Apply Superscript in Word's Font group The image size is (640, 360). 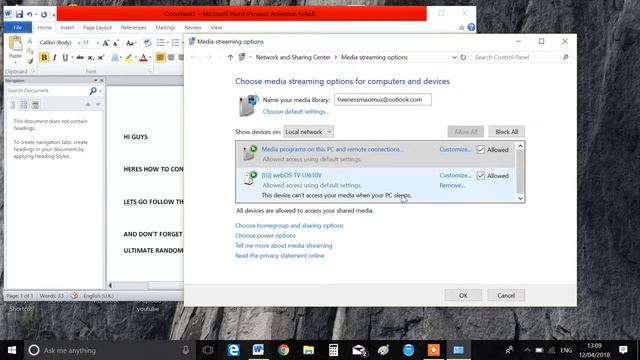[x=101, y=58]
